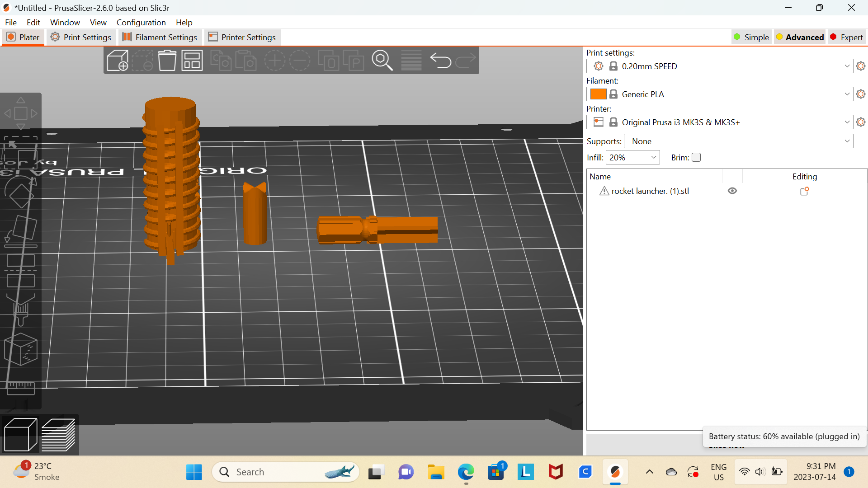Open the Configuration menu
The height and width of the screenshot is (488, 868).
[141, 22]
